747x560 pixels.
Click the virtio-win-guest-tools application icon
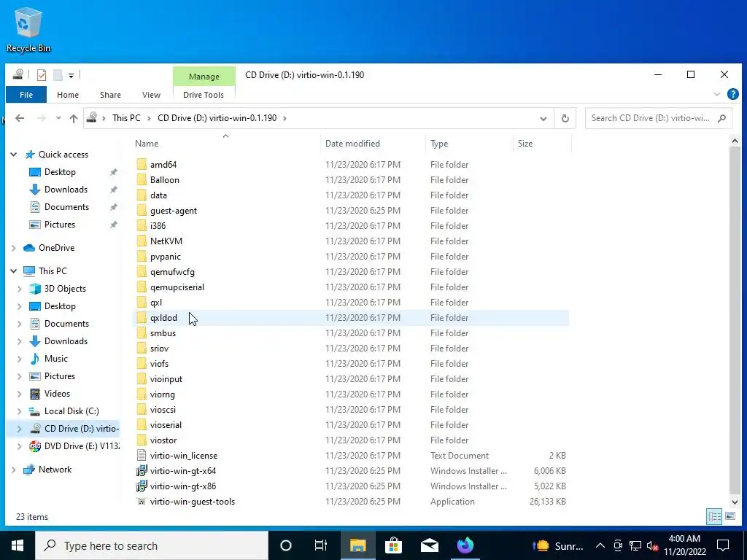142,502
